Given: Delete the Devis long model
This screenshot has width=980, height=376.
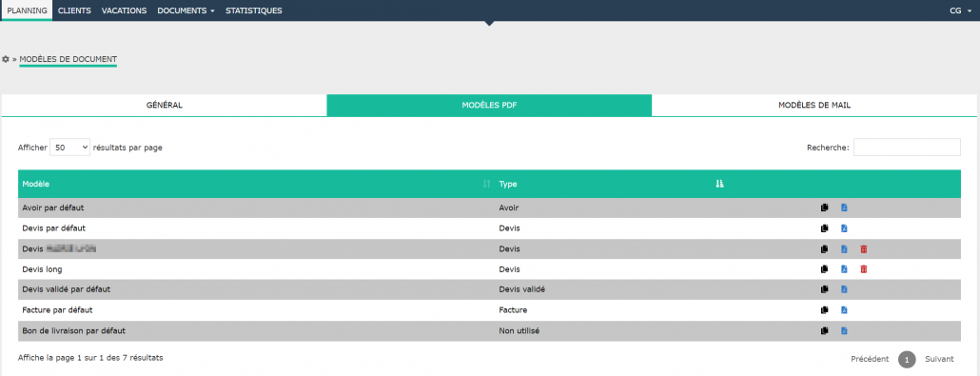Looking at the screenshot, I should tap(864, 269).
